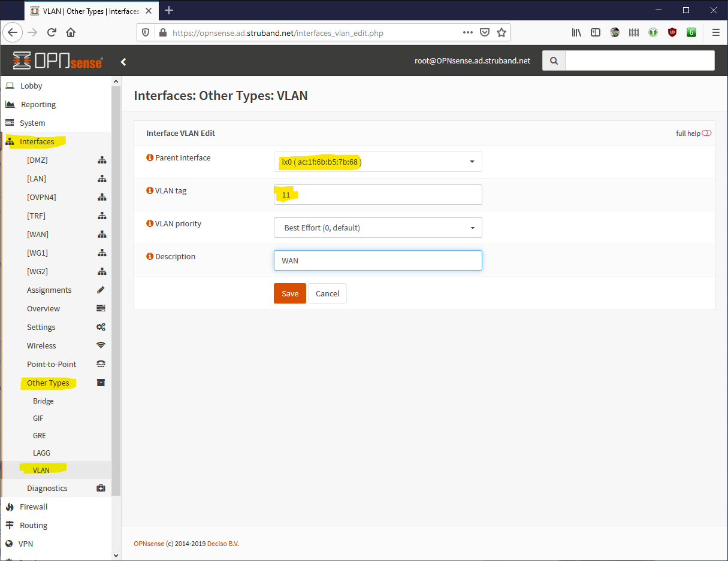Open the Settings gears icon beside Settings
Viewport: 728px width, 561px height.
tap(101, 327)
